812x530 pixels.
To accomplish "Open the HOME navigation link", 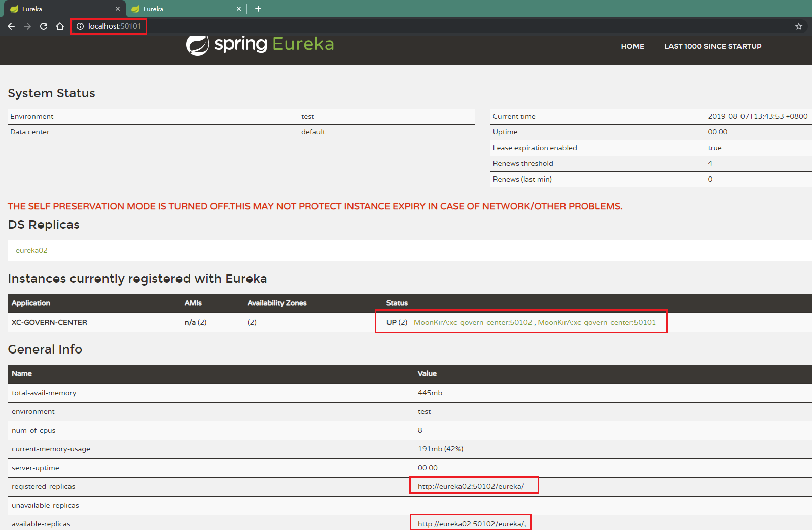I will pyautogui.click(x=632, y=46).
